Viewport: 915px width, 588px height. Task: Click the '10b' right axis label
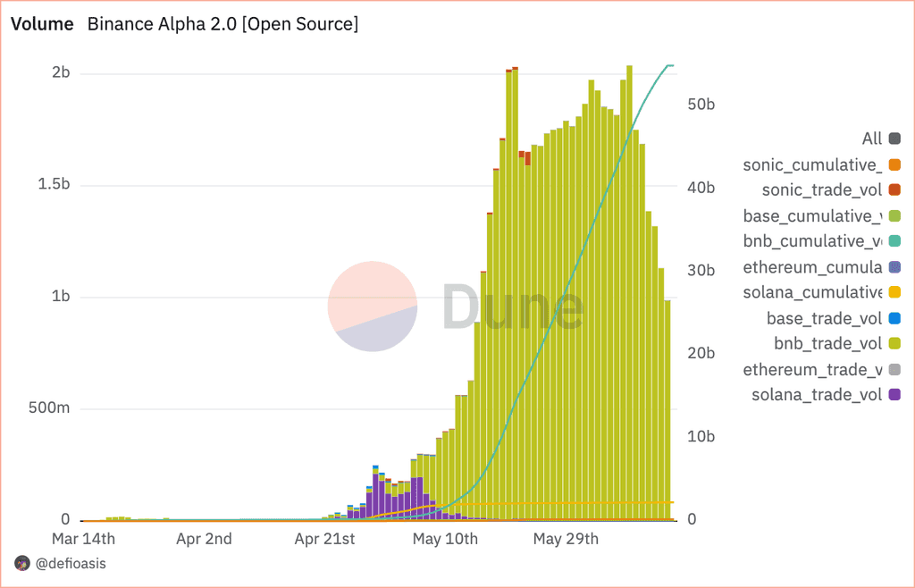(x=701, y=436)
